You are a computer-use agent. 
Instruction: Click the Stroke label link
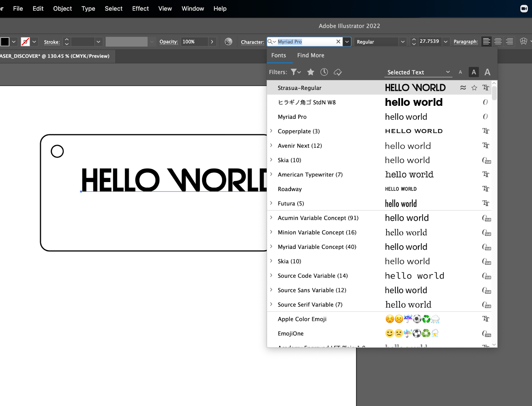(52, 42)
